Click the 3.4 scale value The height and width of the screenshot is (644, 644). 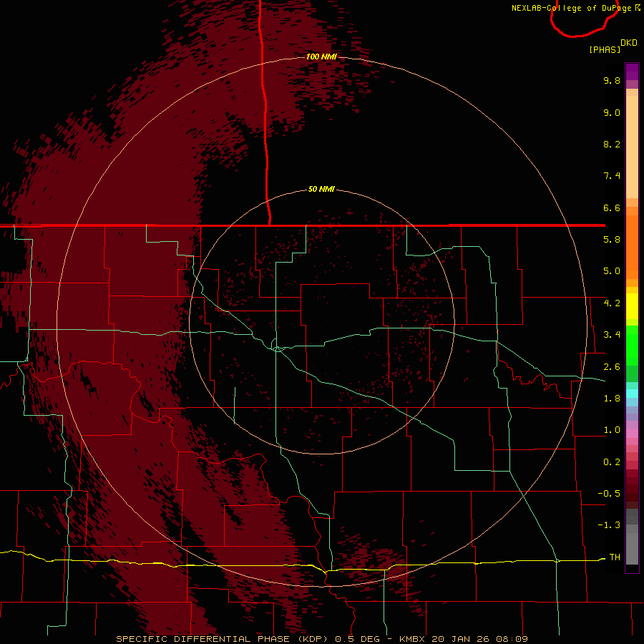click(x=612, y=335)
